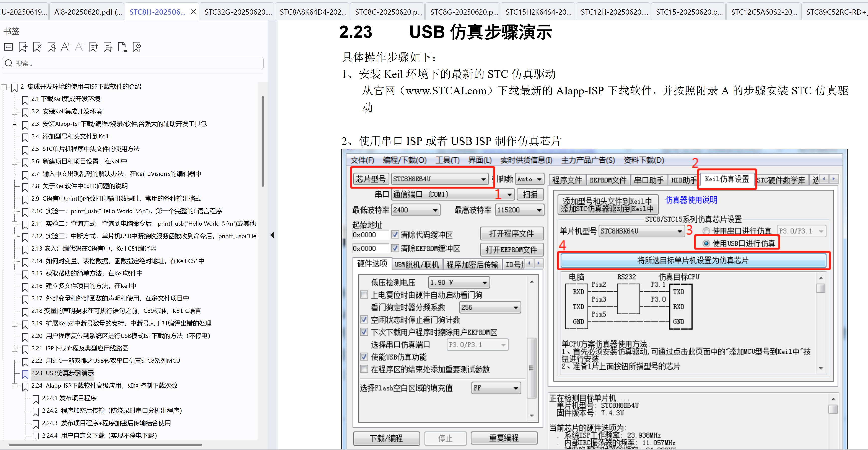Switch to Ai8-20250620.pdf tab

(88, 12)
